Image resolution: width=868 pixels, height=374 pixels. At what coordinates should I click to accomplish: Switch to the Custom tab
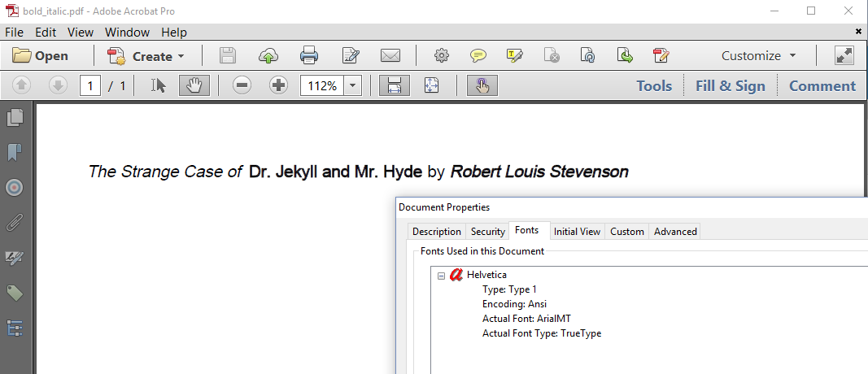(626, 232)
